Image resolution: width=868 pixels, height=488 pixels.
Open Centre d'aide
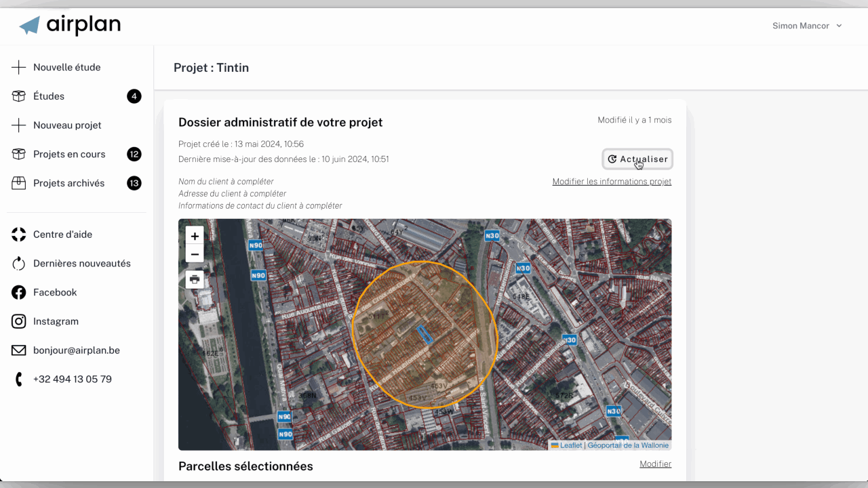point(62,235)
